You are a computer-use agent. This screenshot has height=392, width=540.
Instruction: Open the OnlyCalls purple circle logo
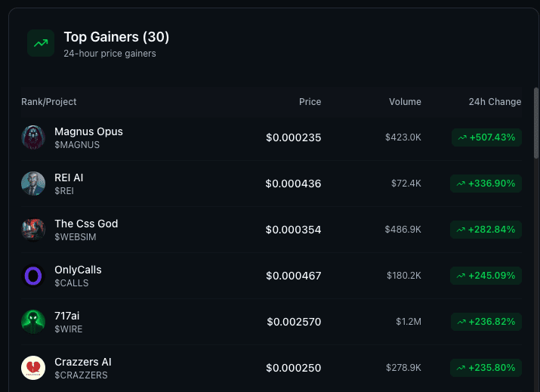33,276
